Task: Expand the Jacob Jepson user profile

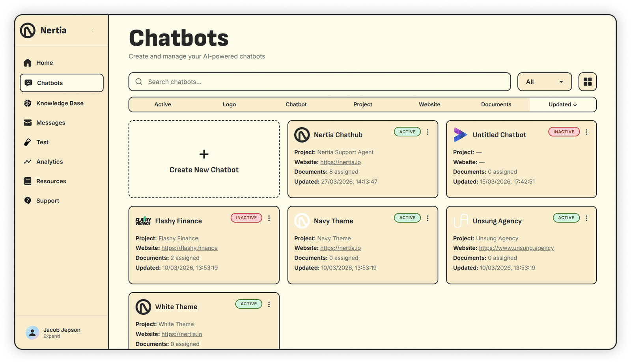Action: pyautogui.click(x=61, y=333)
